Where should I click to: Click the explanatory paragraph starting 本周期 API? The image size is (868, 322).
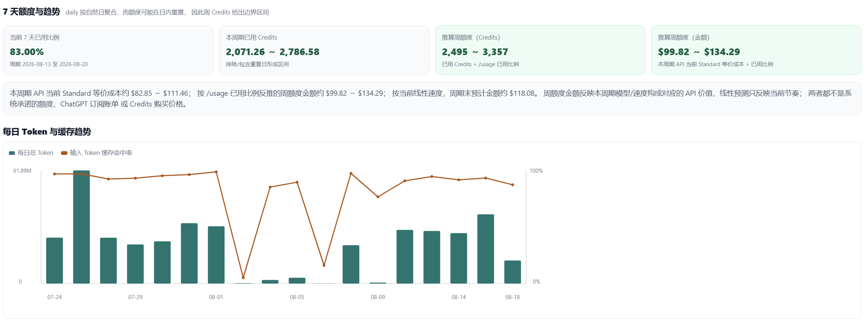click(x=431, y=98)
